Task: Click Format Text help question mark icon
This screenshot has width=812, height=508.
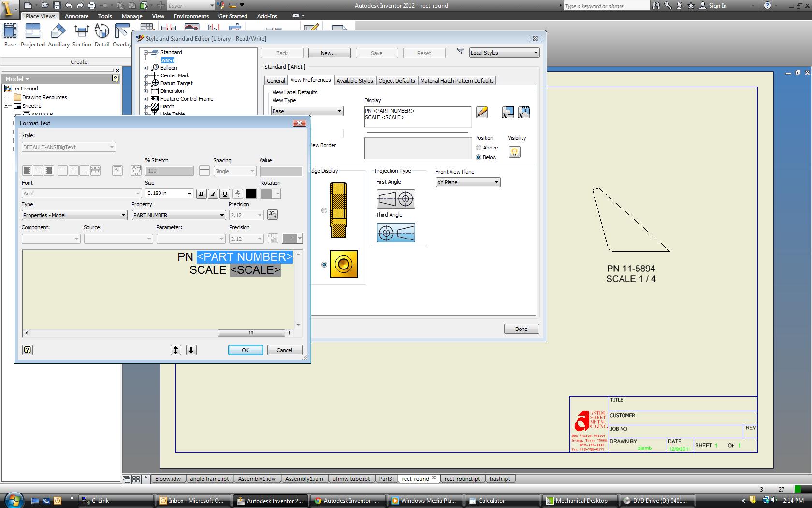Action: [28, 350]
